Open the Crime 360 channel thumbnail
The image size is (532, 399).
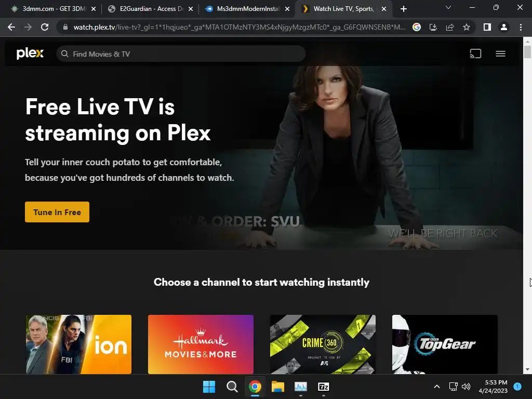click(x=323, y=344)
